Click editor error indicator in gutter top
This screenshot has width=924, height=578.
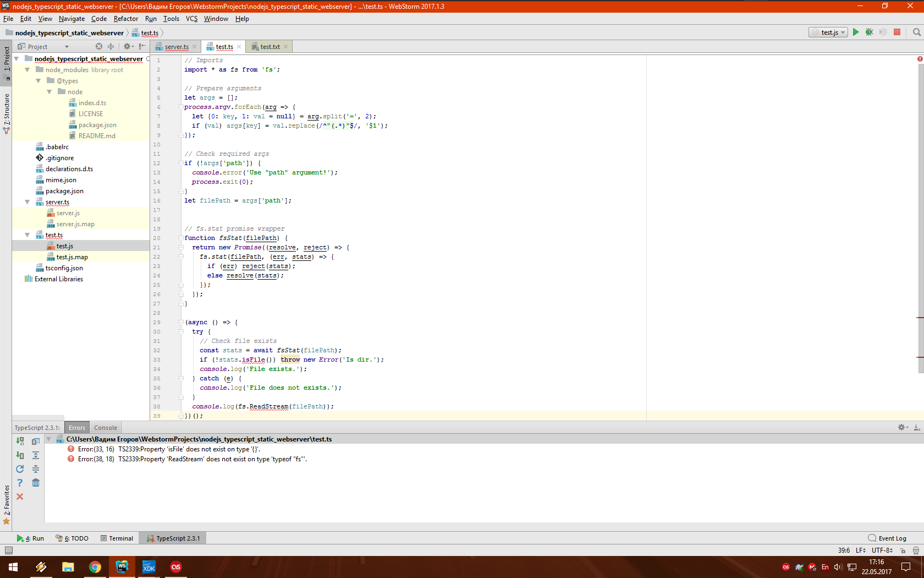coord(920,59)
